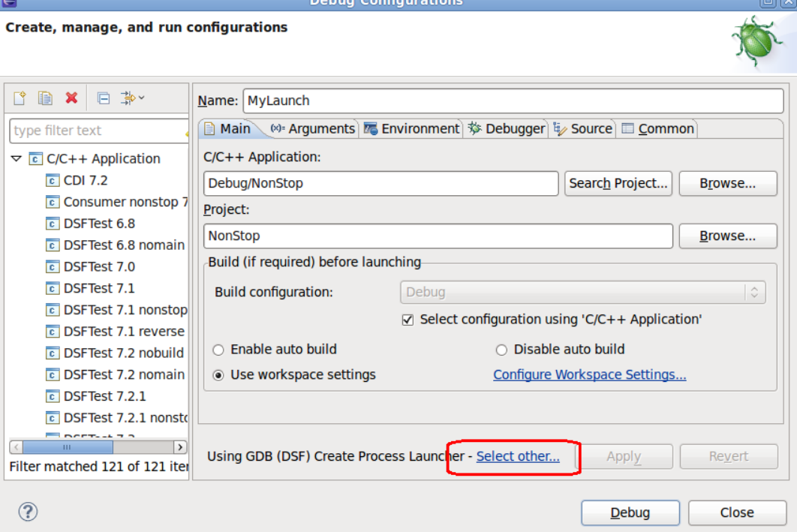Image resolution: width=797 pixels, height=532 pixels.
Task: Click the New launch configuration icon
Action: [x=20, y=98]
